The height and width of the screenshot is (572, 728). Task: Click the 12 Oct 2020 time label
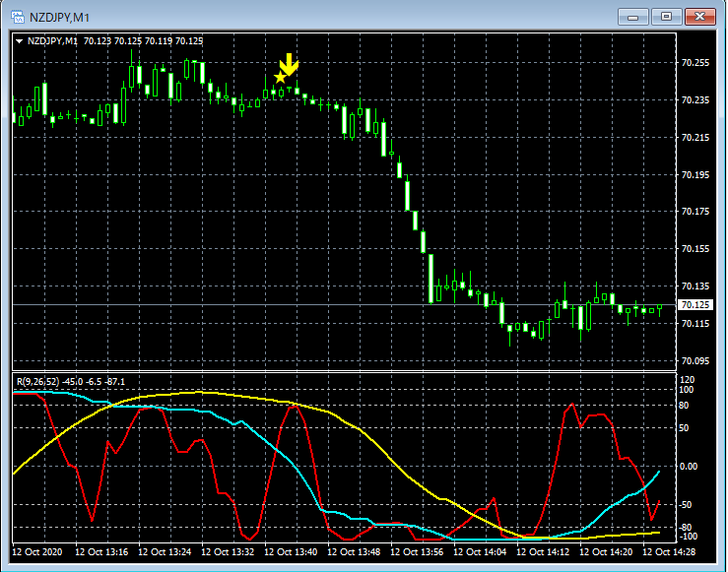tap(37, 552)
